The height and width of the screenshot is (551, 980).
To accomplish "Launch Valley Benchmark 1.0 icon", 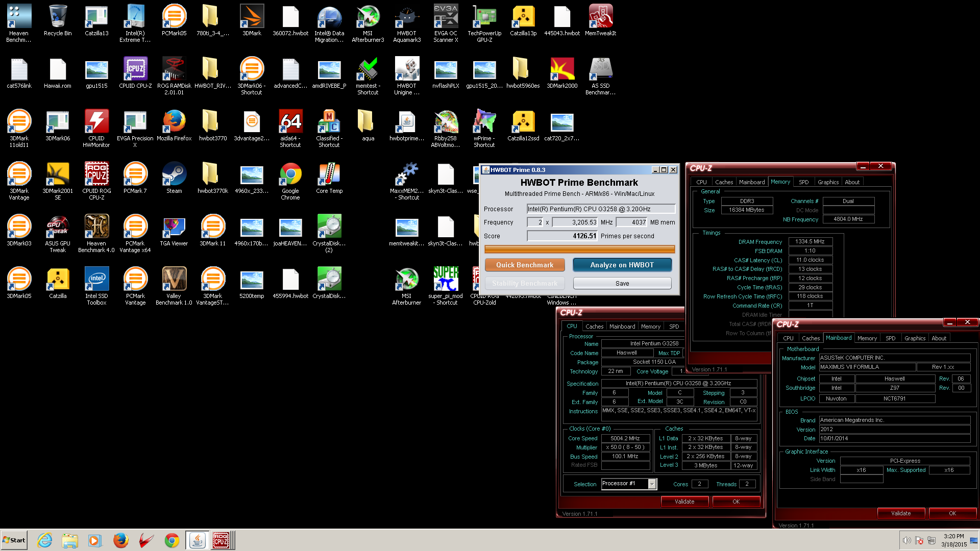I will [x=174, y=286].
